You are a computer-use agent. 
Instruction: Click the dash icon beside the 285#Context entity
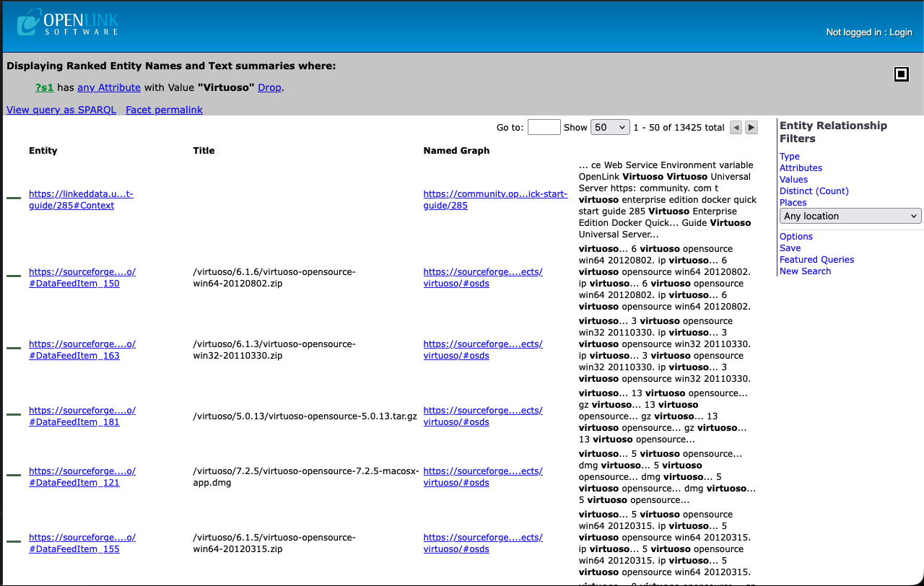pyautogui.click(x=14, y=198)
